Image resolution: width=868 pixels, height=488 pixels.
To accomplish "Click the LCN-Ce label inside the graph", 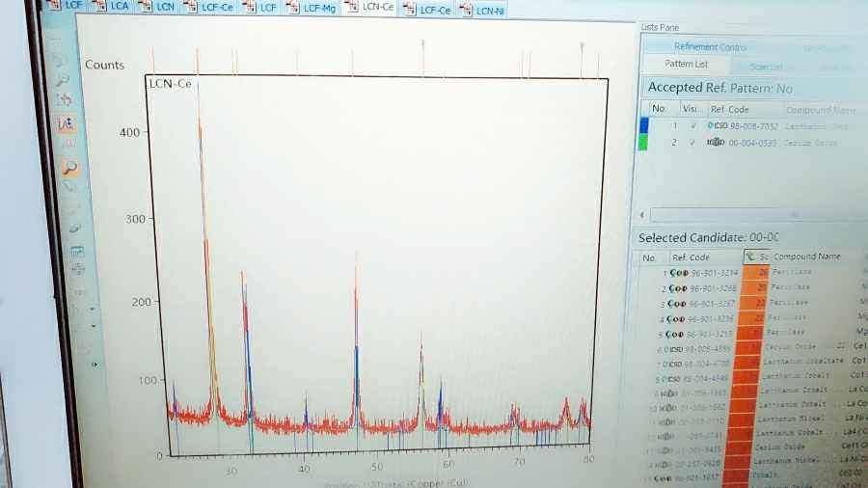I will click(170, 84).
